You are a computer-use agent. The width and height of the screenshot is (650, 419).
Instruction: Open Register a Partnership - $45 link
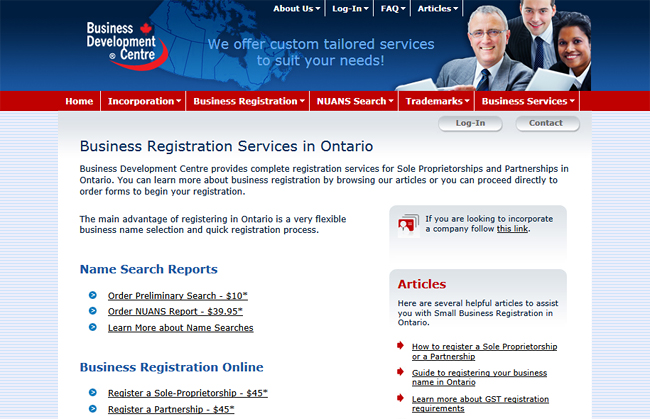coord(171,409)
